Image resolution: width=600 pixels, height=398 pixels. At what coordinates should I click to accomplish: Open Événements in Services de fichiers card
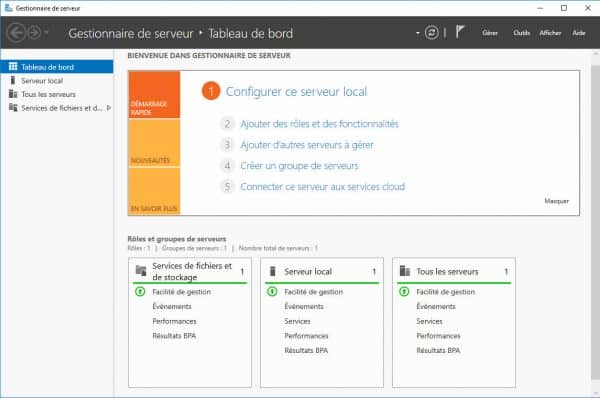coord(172,307)
